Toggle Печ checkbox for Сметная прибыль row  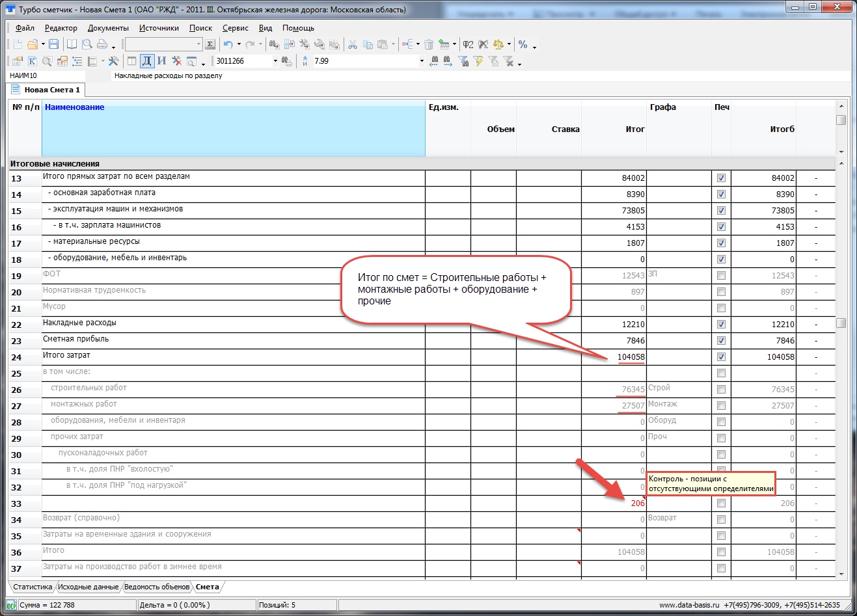coord(721,340)
